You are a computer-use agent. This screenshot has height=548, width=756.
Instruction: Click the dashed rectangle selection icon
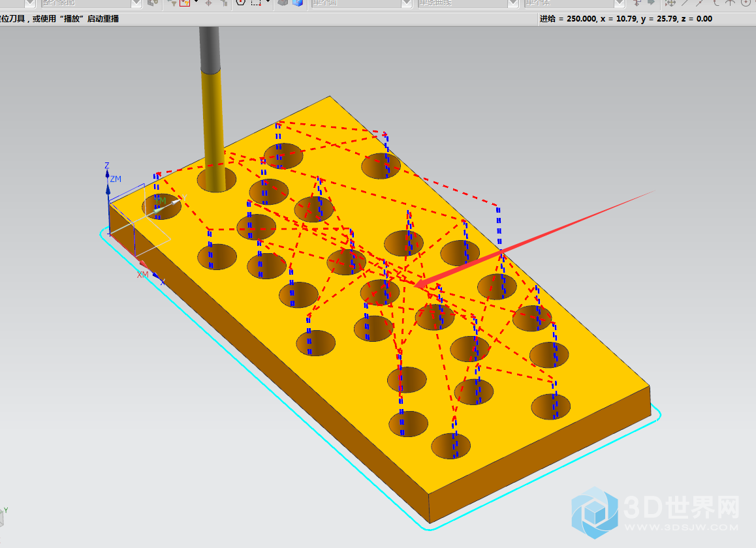point(256,3)
